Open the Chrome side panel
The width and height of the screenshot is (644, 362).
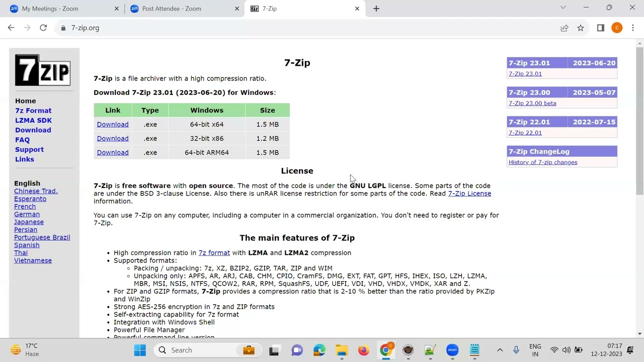click(x=600, y=28)
